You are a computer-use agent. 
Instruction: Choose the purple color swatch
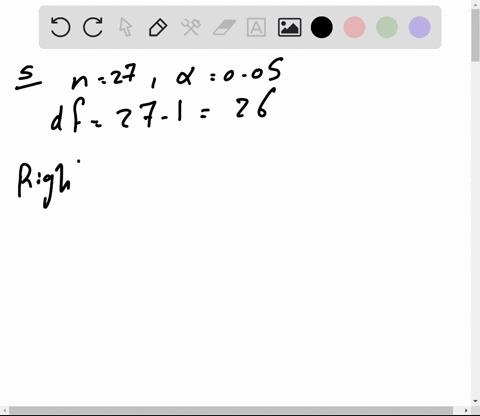[x=420, y=27]
